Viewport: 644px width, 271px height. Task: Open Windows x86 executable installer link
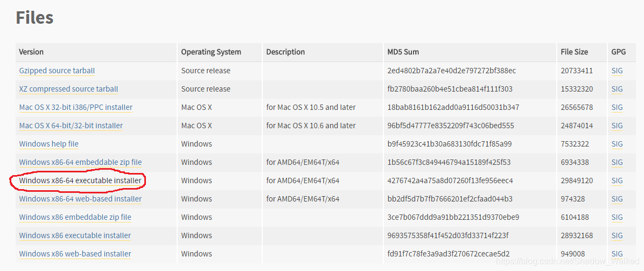pos(75,235)
